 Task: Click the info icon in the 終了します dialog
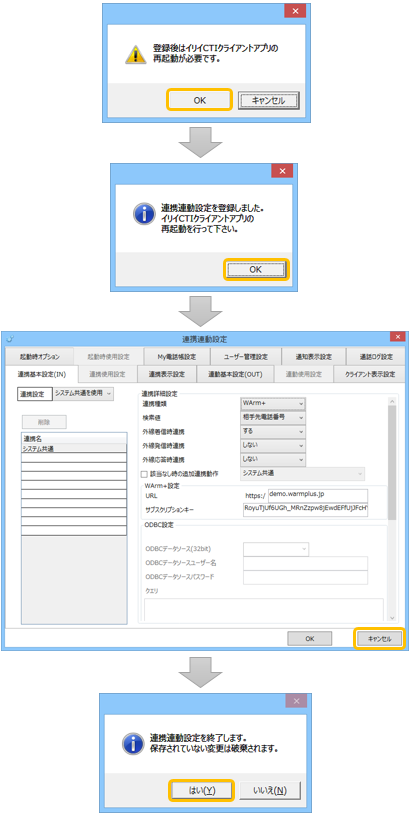[133, 743]
